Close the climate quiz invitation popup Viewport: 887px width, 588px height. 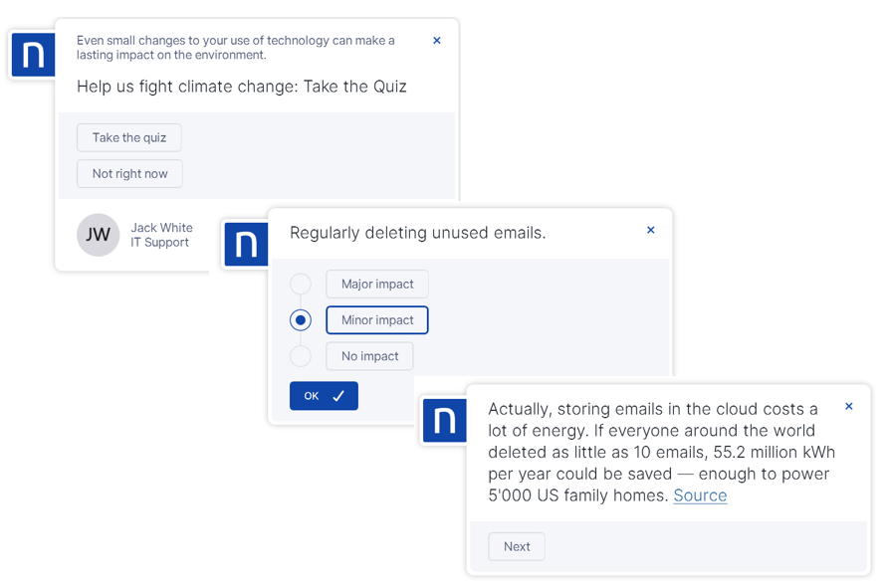pyautogui.click(x=437, y=41)
